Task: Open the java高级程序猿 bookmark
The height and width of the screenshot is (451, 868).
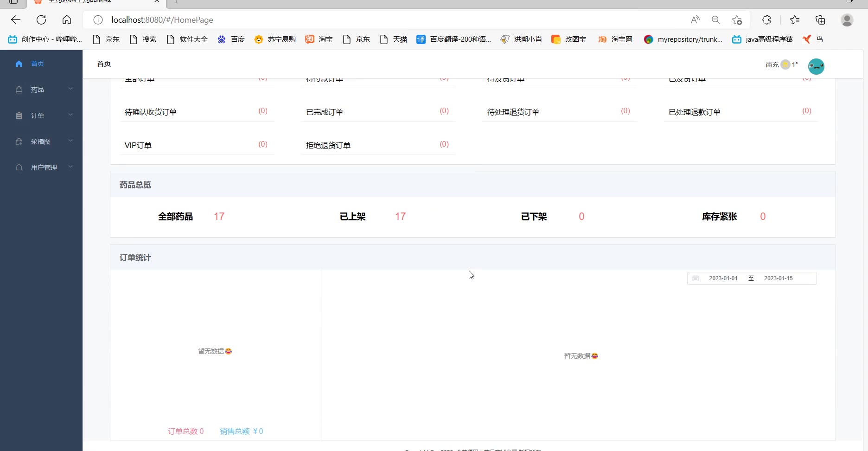Action: [762, 39]
